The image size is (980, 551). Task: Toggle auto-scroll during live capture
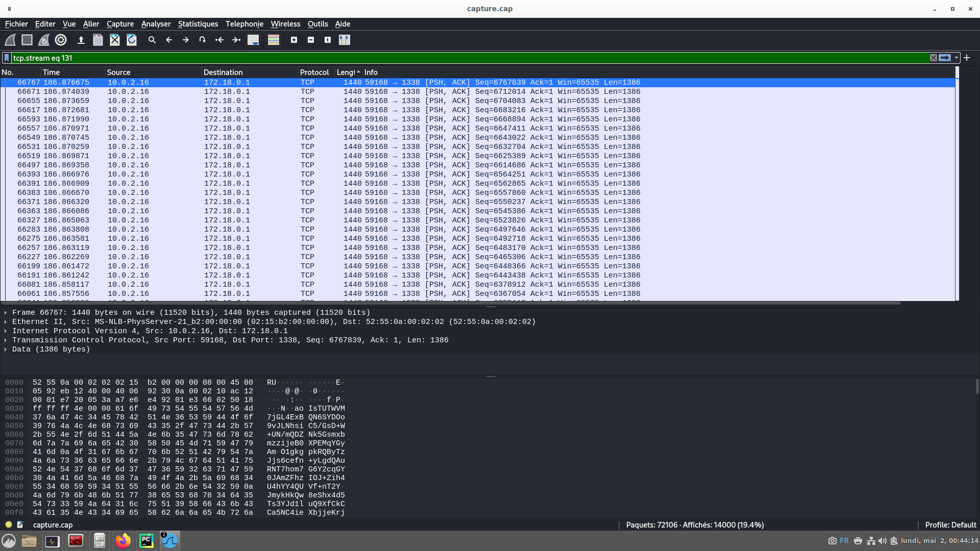point(253,40)
